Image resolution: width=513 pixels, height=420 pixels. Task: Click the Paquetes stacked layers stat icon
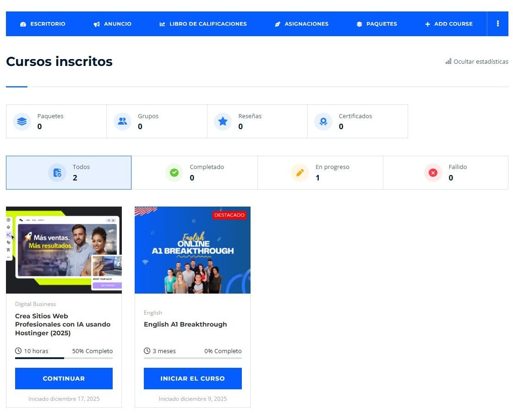pyautogui.click(x=22, y=121)
